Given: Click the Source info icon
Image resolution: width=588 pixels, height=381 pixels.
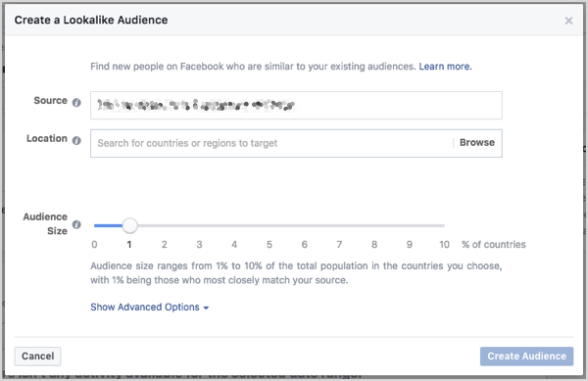Looking at the screenshot, I should (x=76, y=102).
